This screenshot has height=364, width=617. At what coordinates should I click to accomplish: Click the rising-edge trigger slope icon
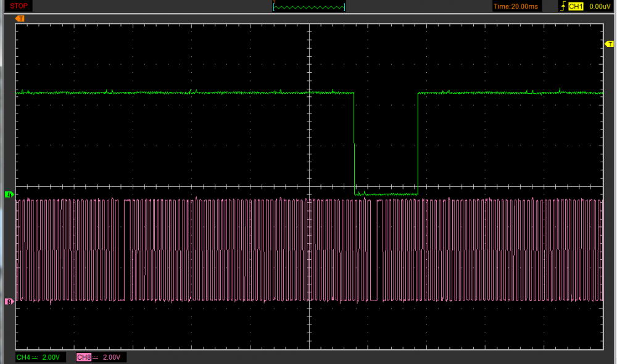[561, 6]
